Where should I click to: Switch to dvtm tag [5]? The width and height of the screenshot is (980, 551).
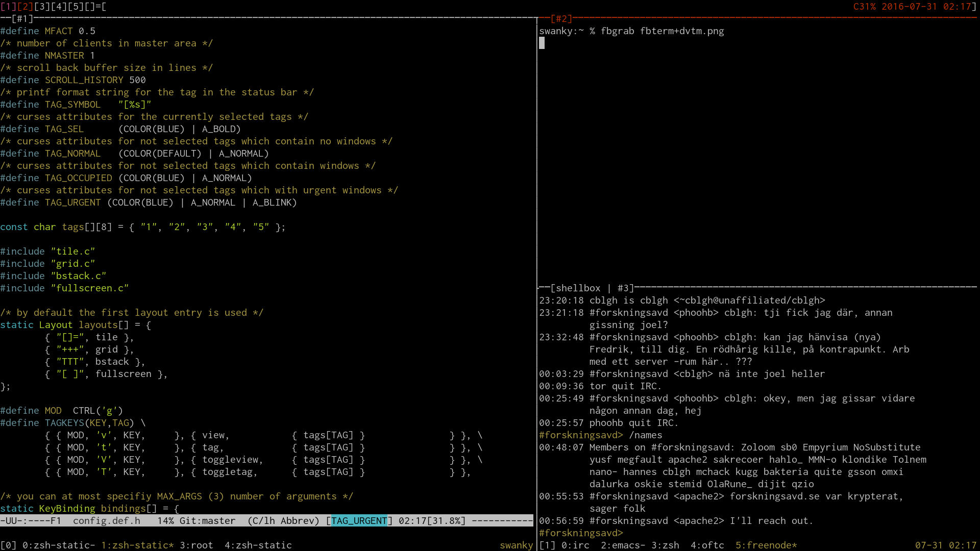tap(76, 7)
